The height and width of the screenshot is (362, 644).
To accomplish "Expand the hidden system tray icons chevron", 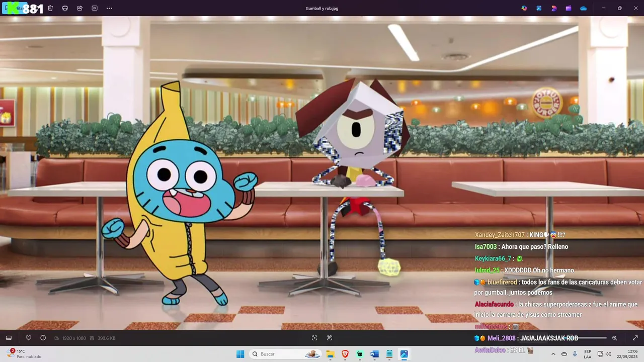I will tap(553, 354).
